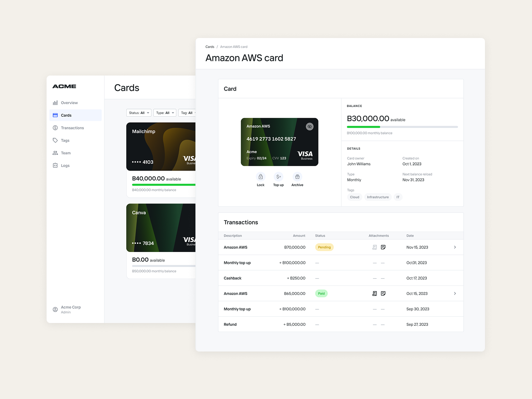Click the Cards icon in the sidebar
Screen dimensions: 532x399
tap(55, 115)
